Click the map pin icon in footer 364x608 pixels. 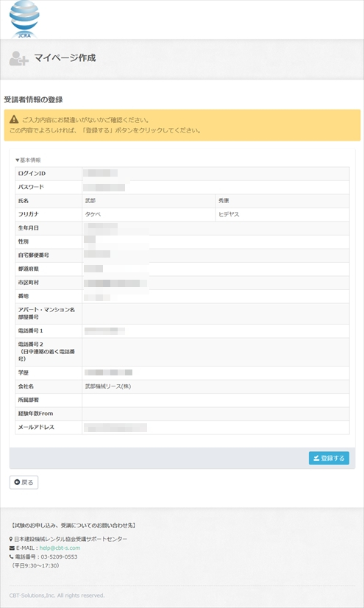click(x=11, y=539)
